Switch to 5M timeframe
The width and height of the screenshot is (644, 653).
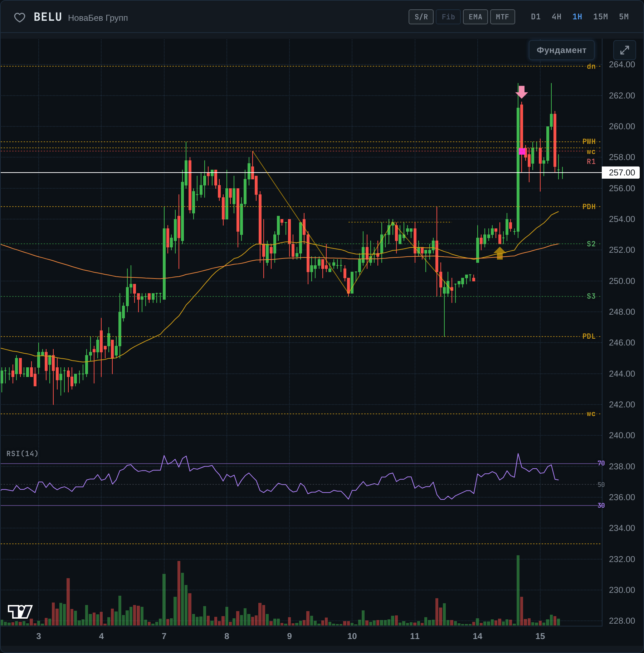[x=624, y=17]
